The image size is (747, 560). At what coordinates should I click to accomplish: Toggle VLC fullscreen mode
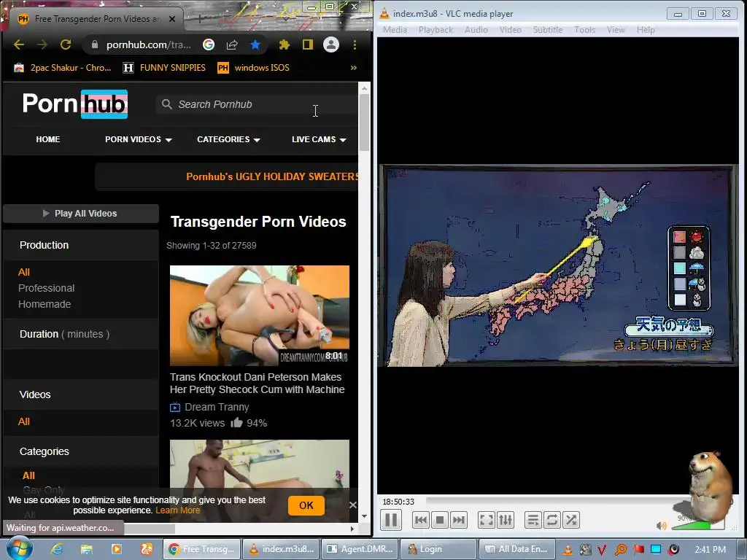click(487, 520)
